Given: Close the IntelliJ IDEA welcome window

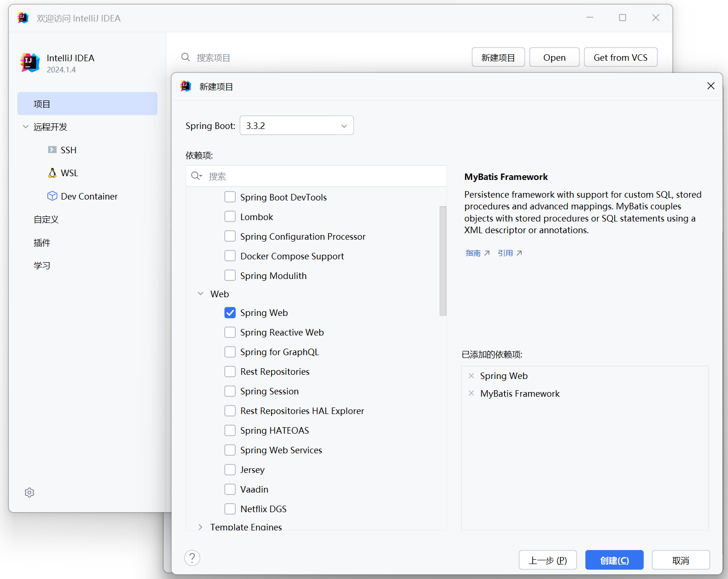Looking at the screenshot, I should pyautogui.click(x=656, y=18).
